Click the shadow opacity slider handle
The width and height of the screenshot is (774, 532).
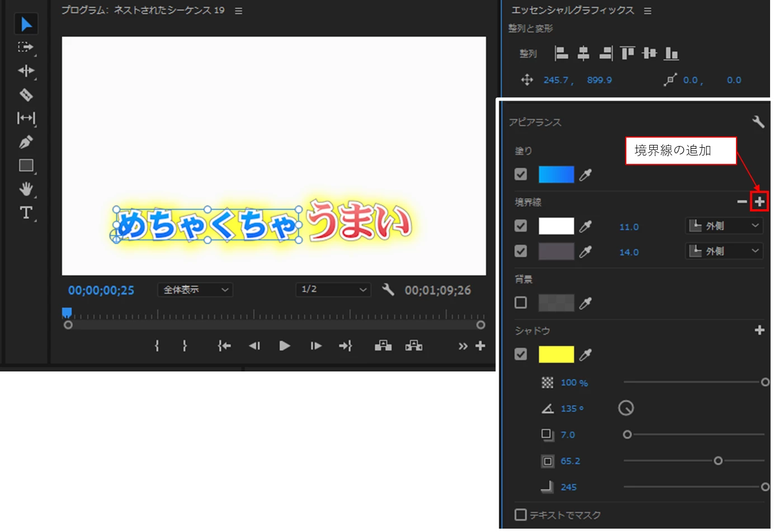coord(765,382)
